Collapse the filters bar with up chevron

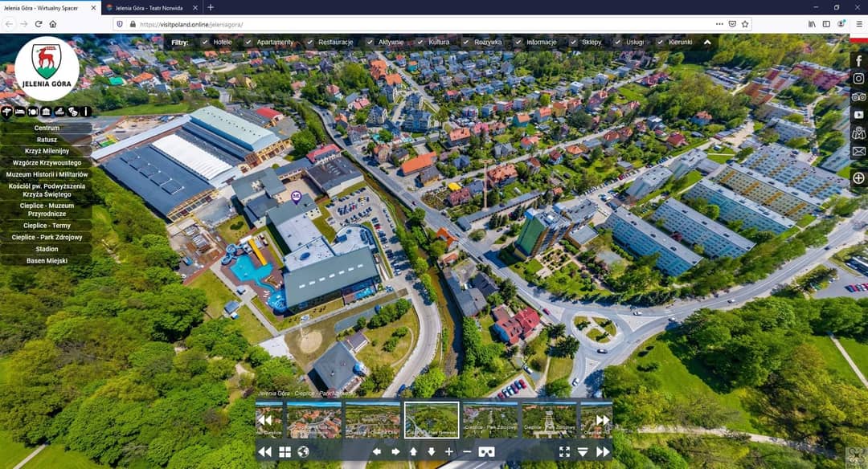(707, 42)
